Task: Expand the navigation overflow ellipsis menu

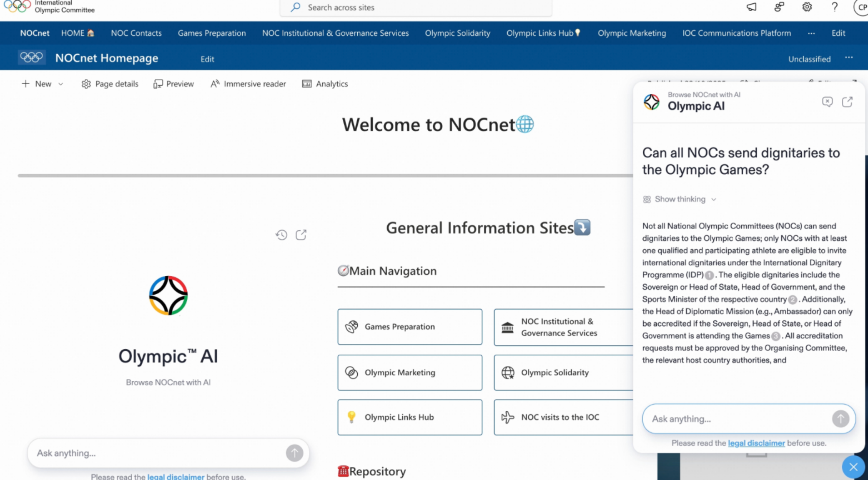Action: [811, 33]
